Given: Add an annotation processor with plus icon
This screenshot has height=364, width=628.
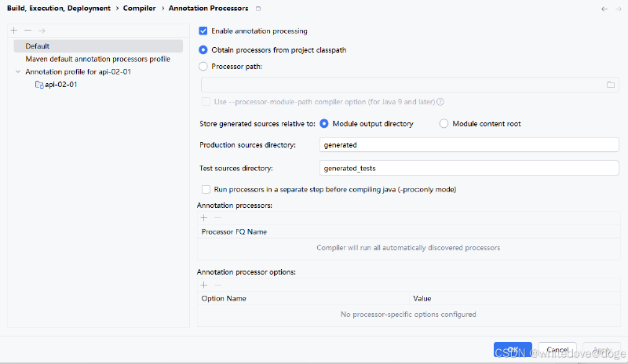Looking at the screenshot, I should [x=204, y=218].
